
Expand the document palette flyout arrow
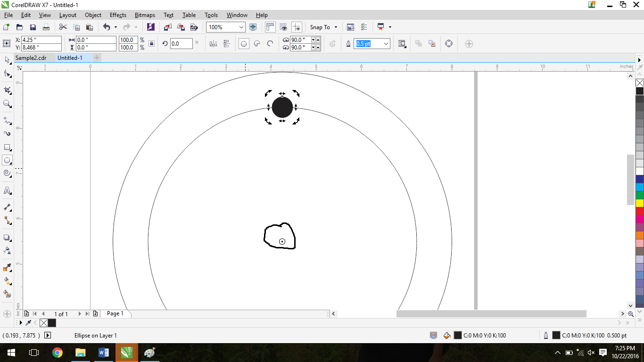(x=20, y=323)
